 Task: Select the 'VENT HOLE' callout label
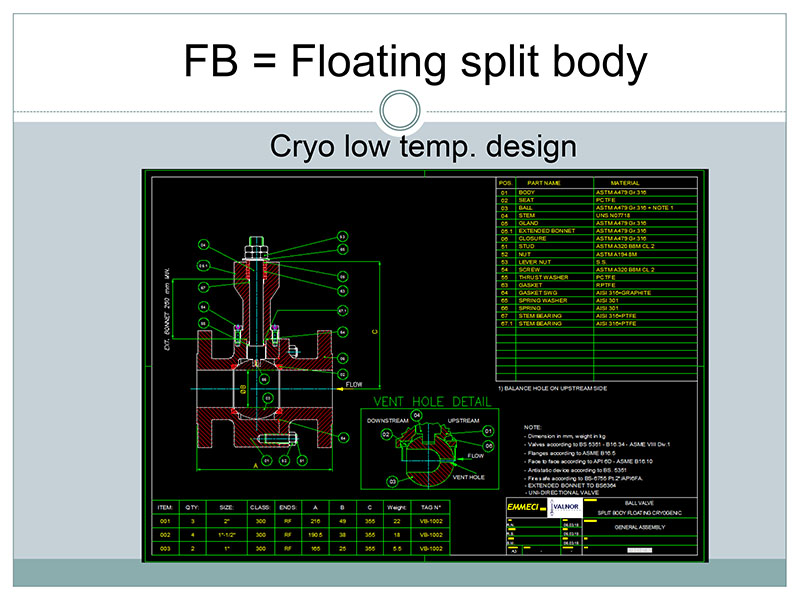coord(468,477)
